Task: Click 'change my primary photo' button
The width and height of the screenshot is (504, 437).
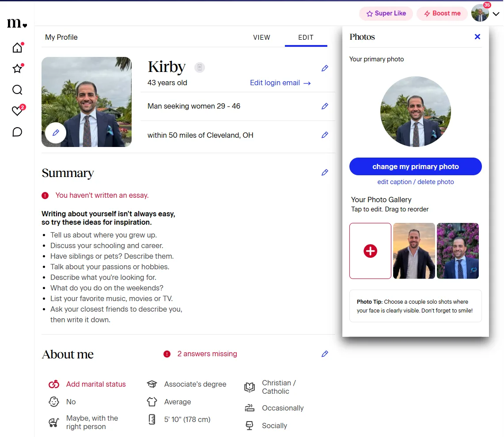Action: [x=415, y=166]
